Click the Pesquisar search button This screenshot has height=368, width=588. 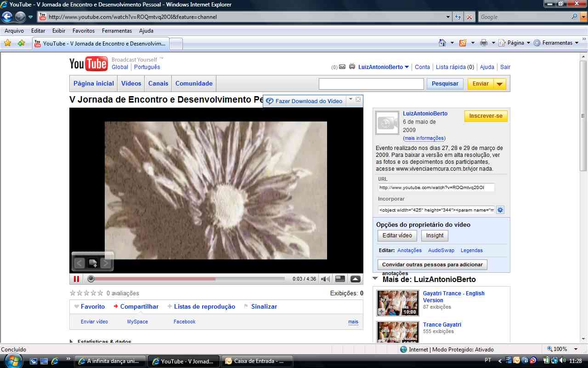pyautogui.click(x=445, y=84)
